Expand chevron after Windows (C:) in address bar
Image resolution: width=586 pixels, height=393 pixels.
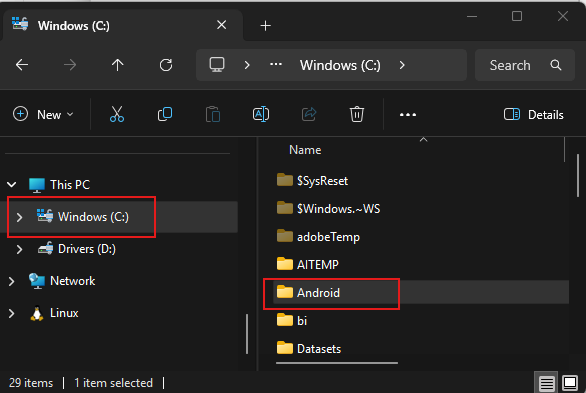click(x=402, y=65)
